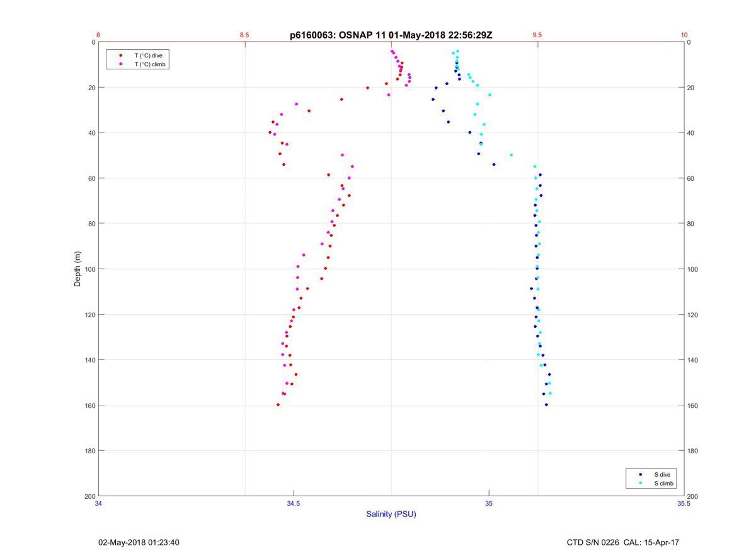The height and width of the screenshot is (558, 756).
Task: Click the Salinity (PSU) axis label
Action: [391, 514]
